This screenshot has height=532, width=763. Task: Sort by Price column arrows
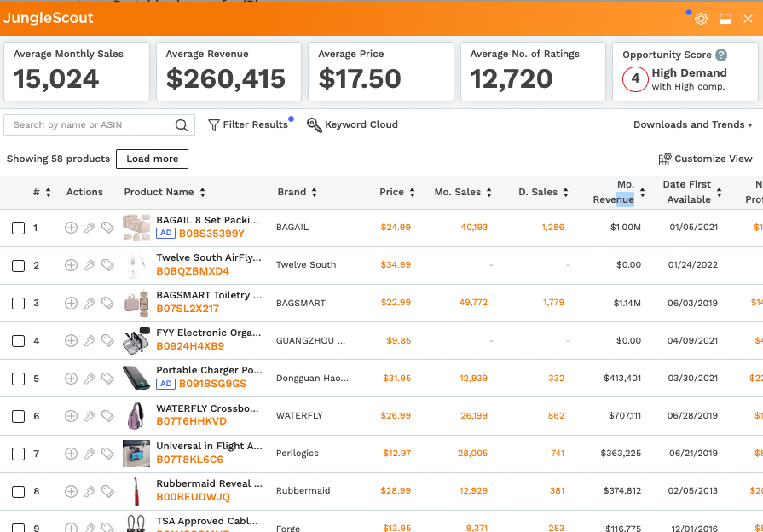click(x=412, y=193)
